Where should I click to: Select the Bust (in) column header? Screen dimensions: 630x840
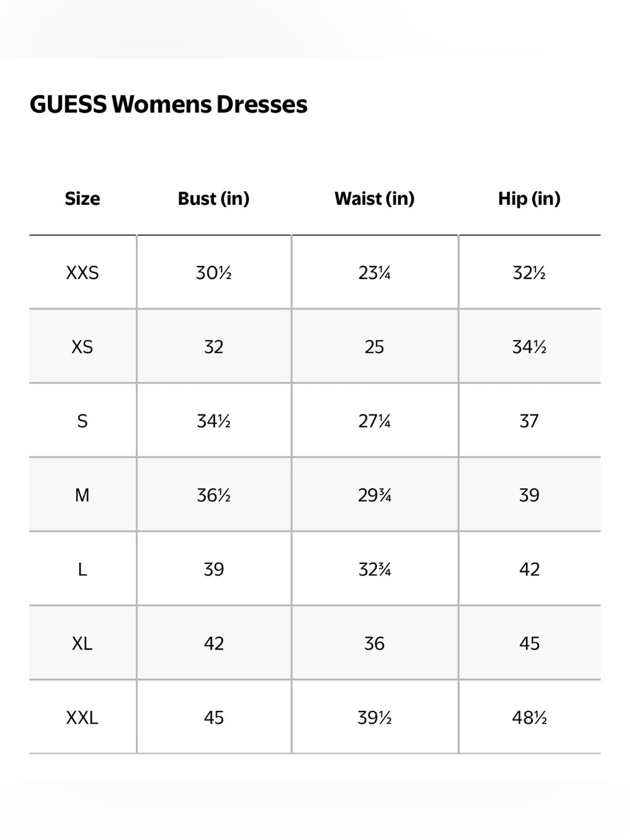coord(214,198)
